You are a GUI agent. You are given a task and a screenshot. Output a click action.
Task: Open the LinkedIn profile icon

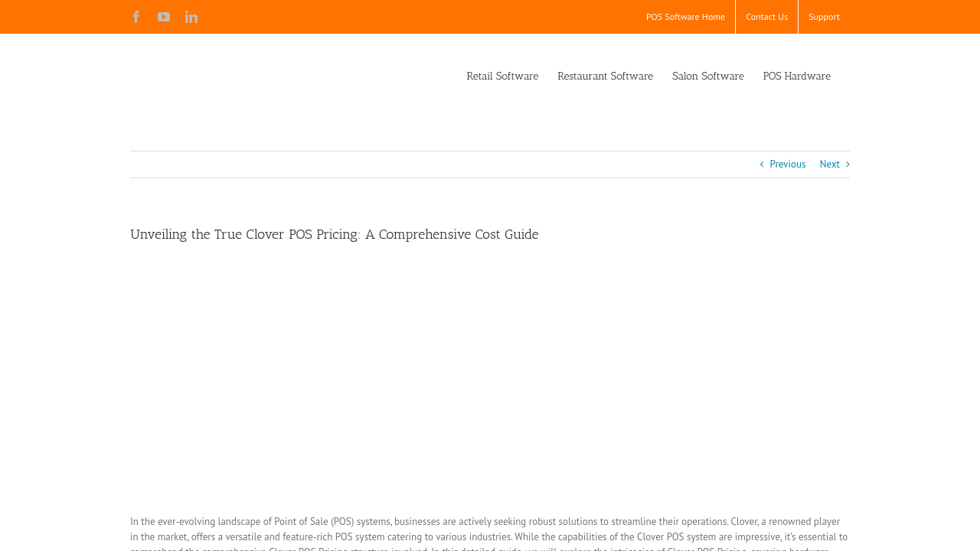(191, 17)
